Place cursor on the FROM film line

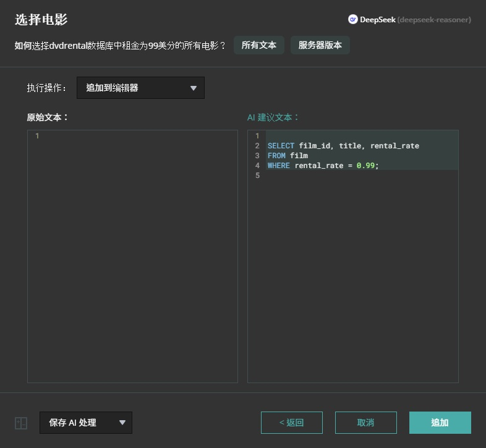[288, 156]
